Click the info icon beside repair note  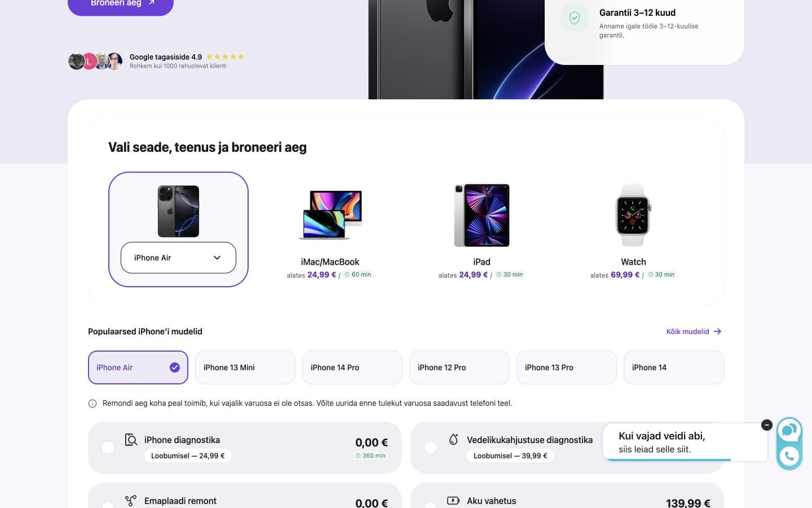pyautogui.click(x=92, y=404)
